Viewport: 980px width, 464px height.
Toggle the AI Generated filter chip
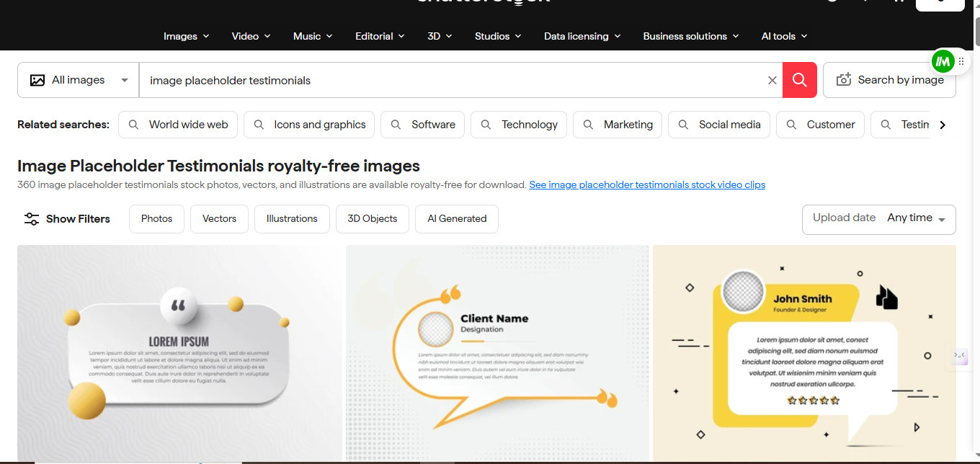(457, 219)
